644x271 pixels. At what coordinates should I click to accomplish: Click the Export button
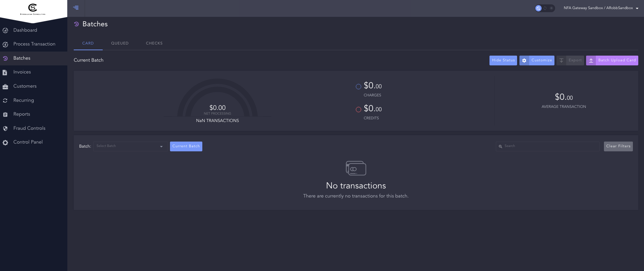pyautogui.click(x=570, y=60)
